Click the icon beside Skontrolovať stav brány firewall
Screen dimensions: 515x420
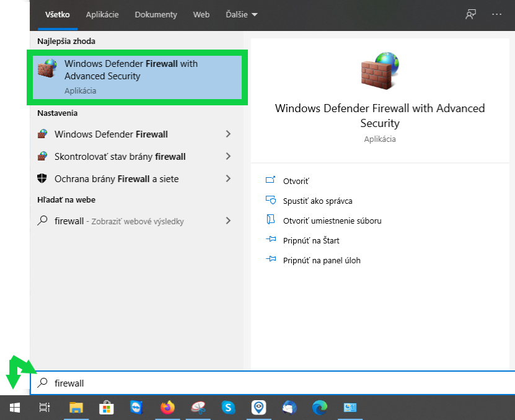[42, 156]
